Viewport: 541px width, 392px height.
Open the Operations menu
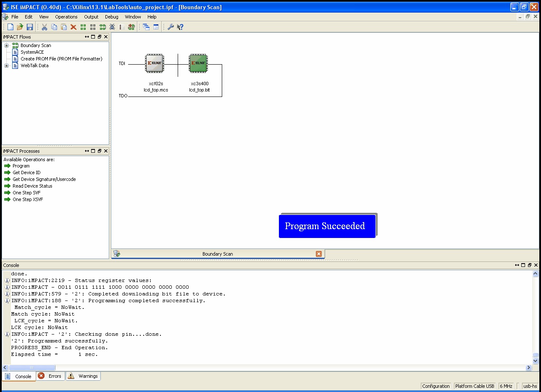(66, 17)
